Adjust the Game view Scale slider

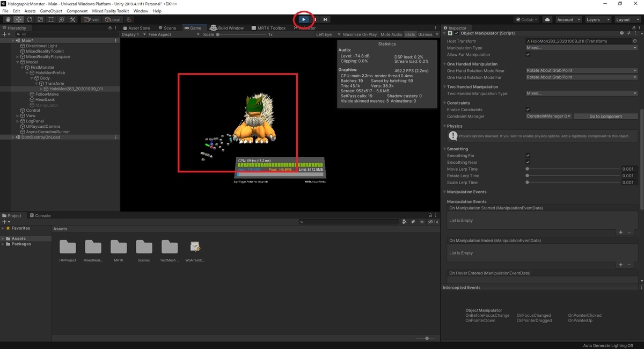[x=240, y=34]
